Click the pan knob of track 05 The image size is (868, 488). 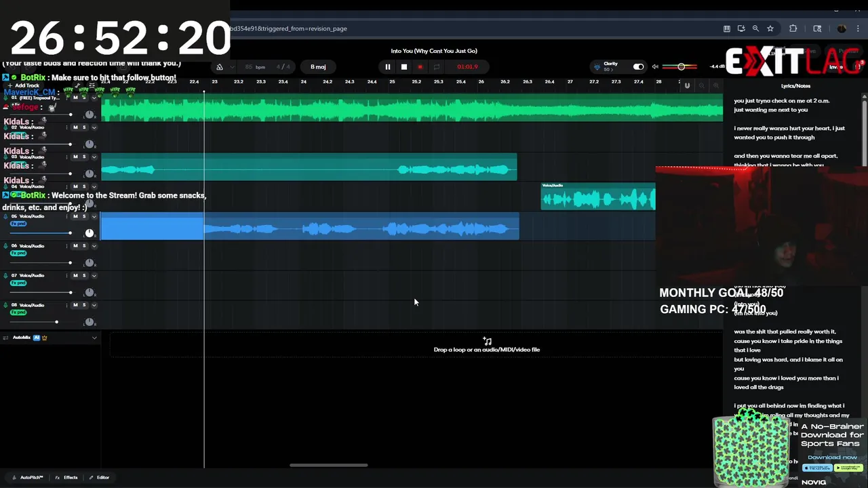[x=89, y=233]
